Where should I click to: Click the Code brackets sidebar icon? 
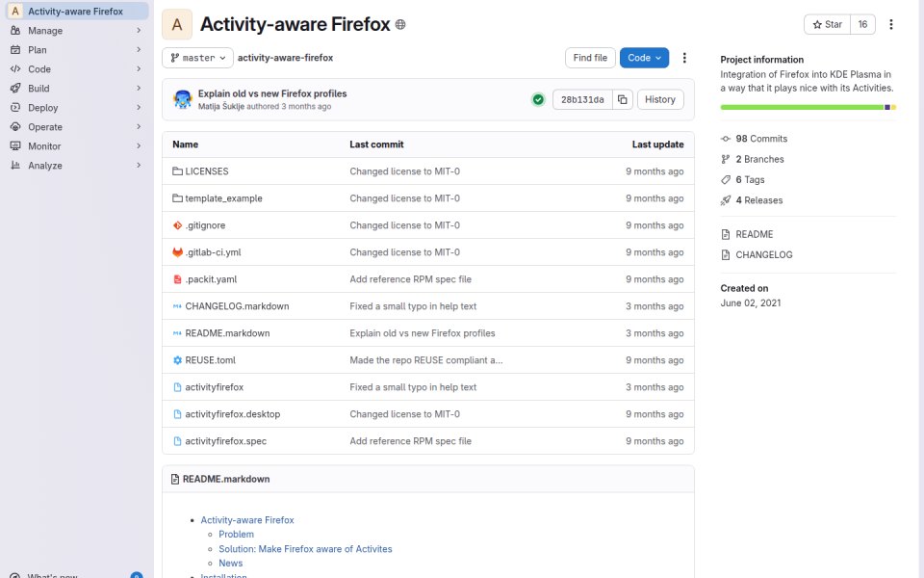(x=15, y=69)
